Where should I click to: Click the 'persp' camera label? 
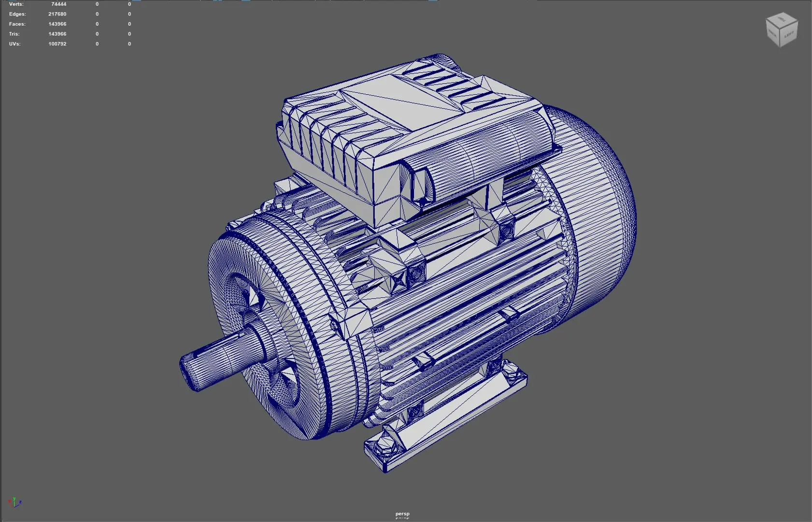pos(402,514)
